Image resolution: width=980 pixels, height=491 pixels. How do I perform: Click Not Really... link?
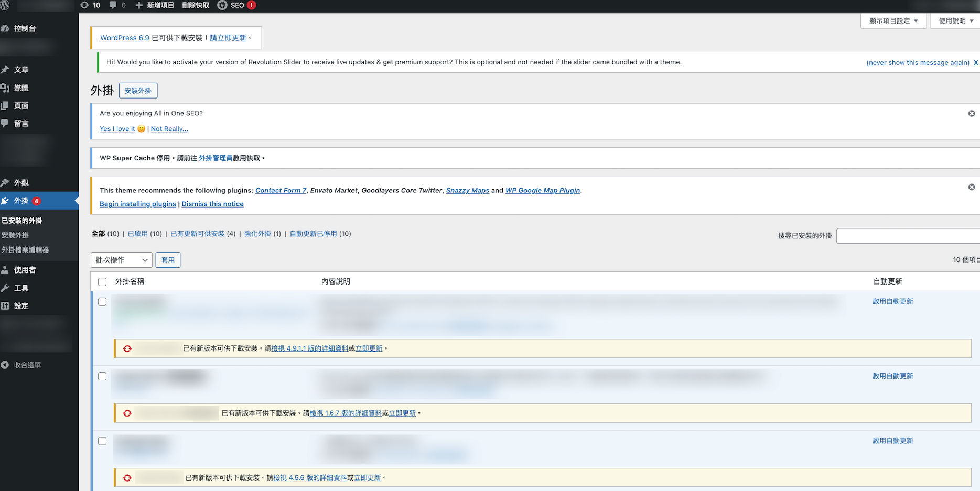(x=169, y=129)
